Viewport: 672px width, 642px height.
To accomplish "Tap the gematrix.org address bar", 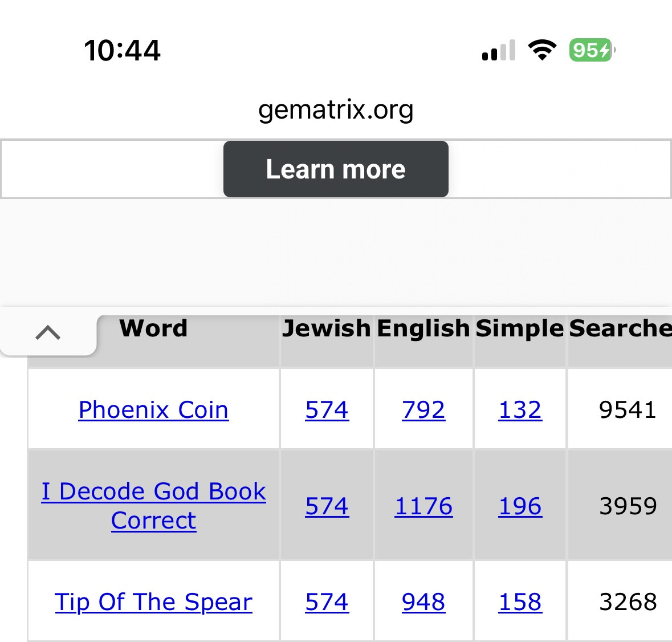I will coord(336,109).
